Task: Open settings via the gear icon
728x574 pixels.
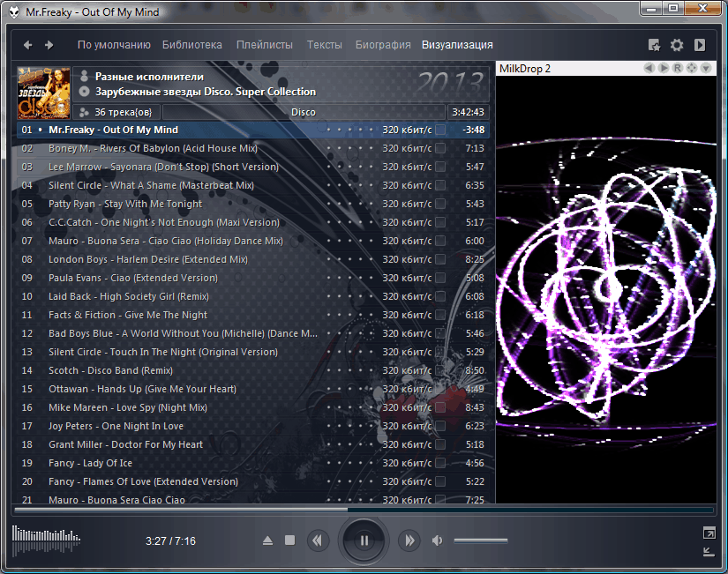Action: 677,45
